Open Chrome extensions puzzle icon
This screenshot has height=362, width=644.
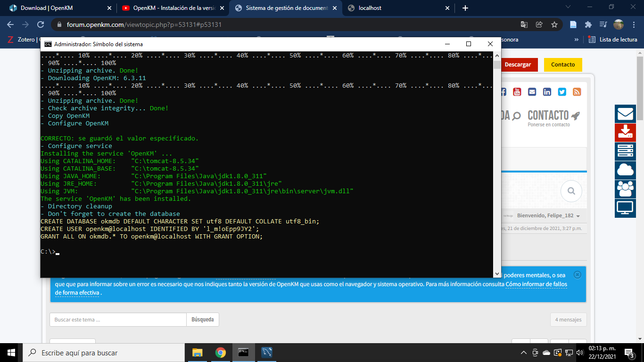coord(588,25)
